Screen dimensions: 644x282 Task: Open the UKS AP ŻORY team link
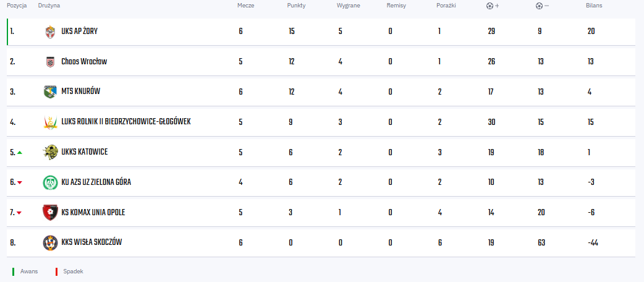[79, 32]
